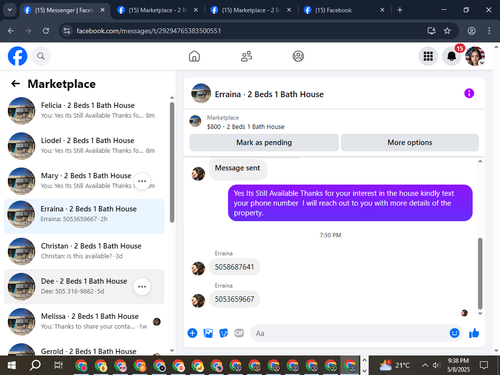Open the Chrome profile icon

click(471, 31)
